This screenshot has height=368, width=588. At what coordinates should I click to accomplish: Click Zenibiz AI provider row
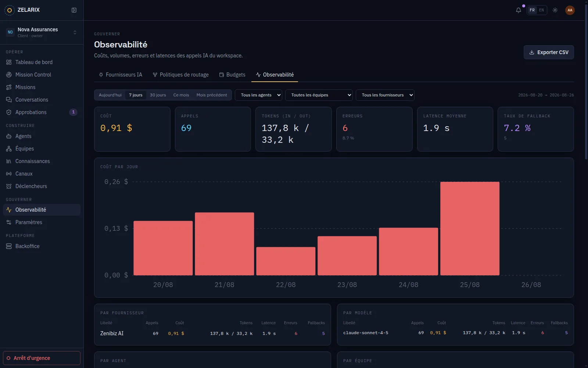[212, 333]
